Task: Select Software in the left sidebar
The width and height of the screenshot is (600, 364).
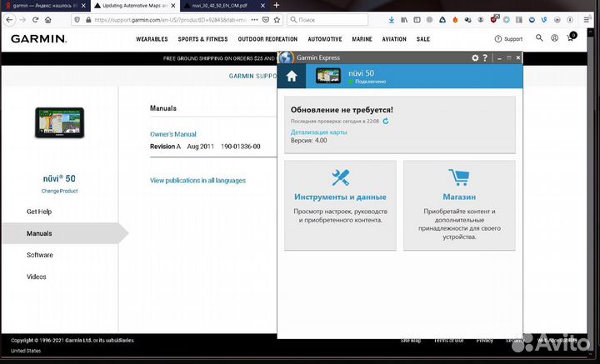Action: coord(40,255)
